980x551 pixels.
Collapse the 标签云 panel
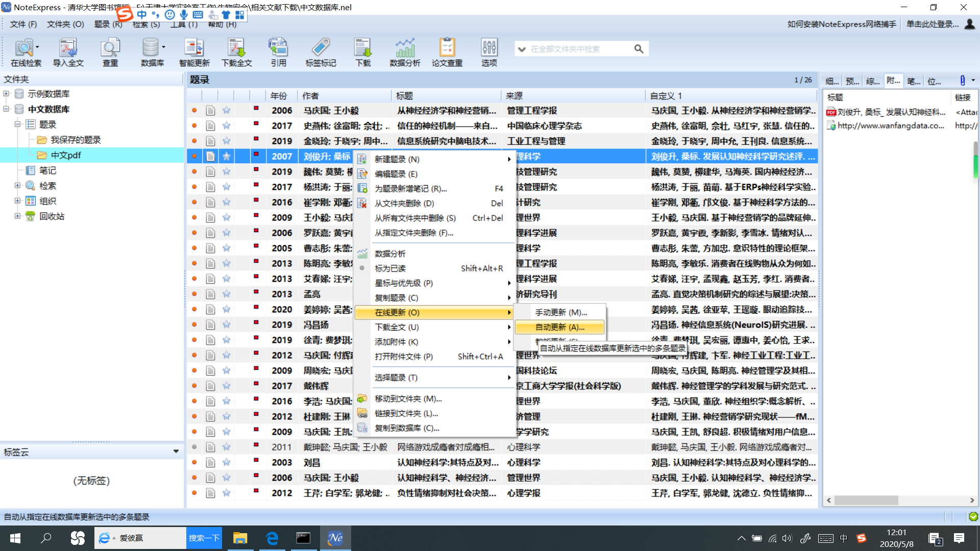pyautogui.click(x=176, y=452)
